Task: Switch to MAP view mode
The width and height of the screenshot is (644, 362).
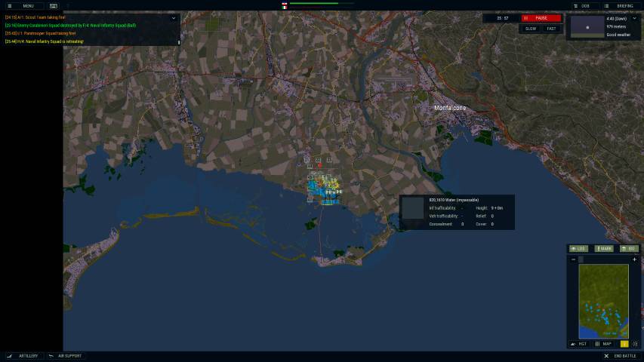Action: pyautogui.click(x=603, y=343)
